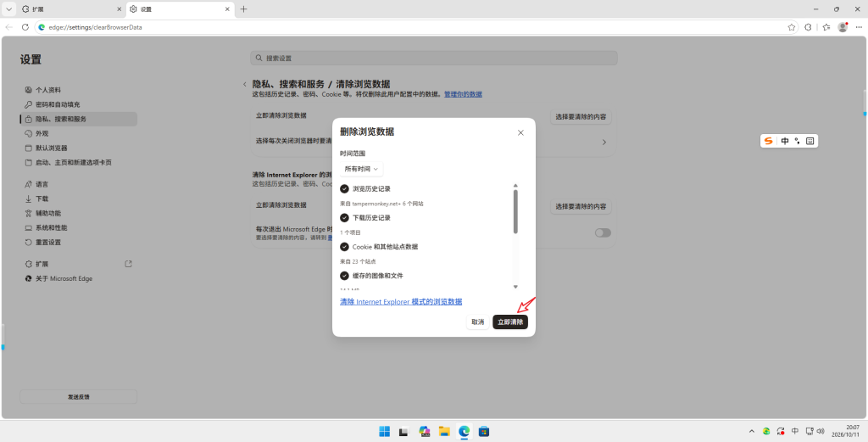Switch to the 扩展 browser tab
This screenshot has height=442, width=868.
71,9
